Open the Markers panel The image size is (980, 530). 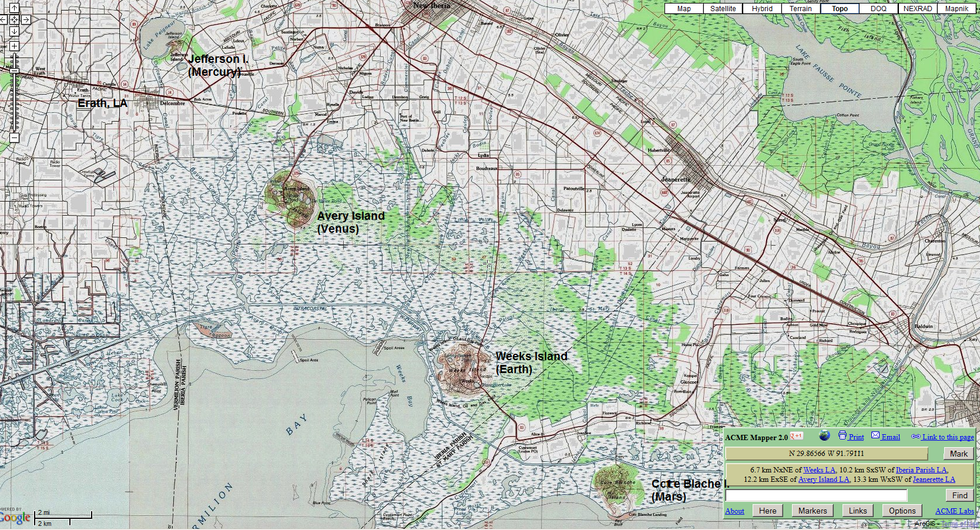[812, 511]
